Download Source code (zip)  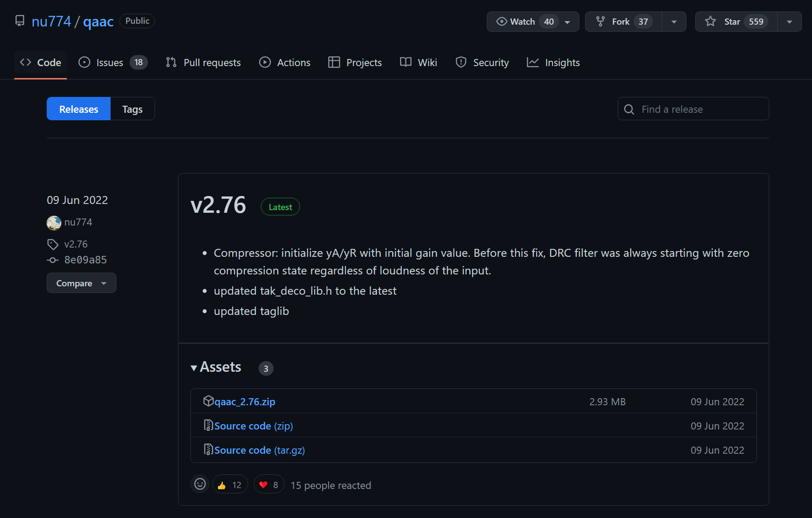point(254,426)
